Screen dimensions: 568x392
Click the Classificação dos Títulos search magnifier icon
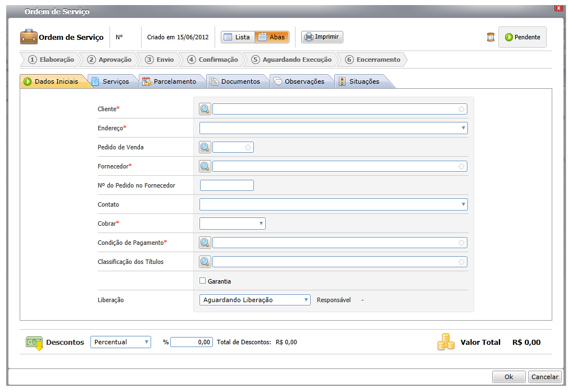[205, 262]
